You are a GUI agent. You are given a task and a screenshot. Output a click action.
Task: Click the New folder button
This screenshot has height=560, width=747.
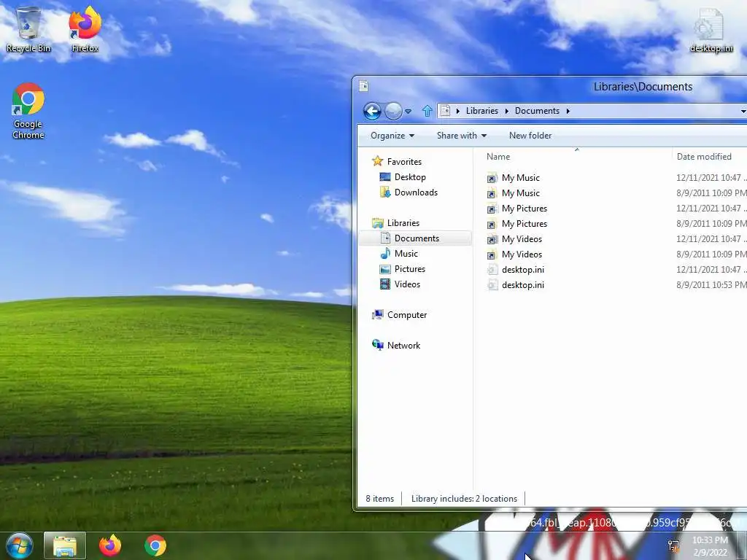pyautogui.click(x=530, y=136)
